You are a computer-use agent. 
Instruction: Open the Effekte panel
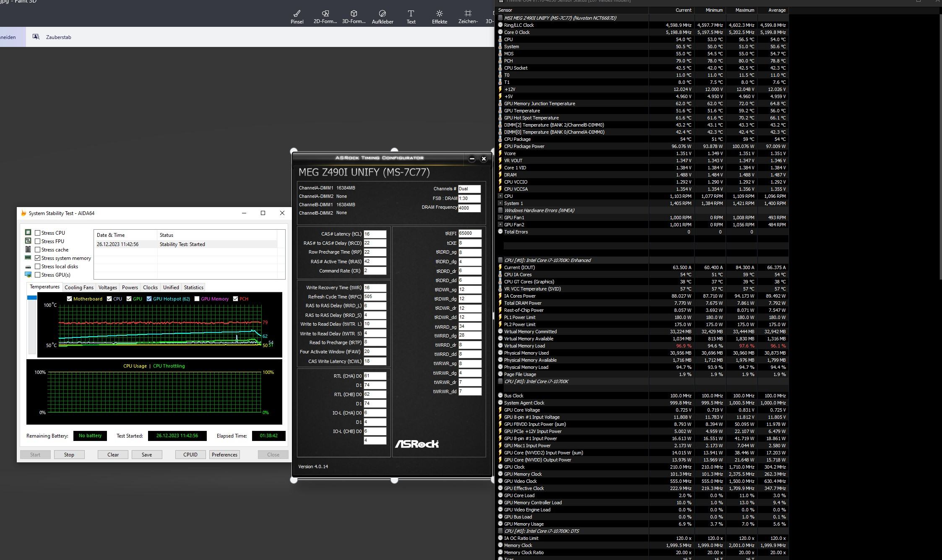440,17
